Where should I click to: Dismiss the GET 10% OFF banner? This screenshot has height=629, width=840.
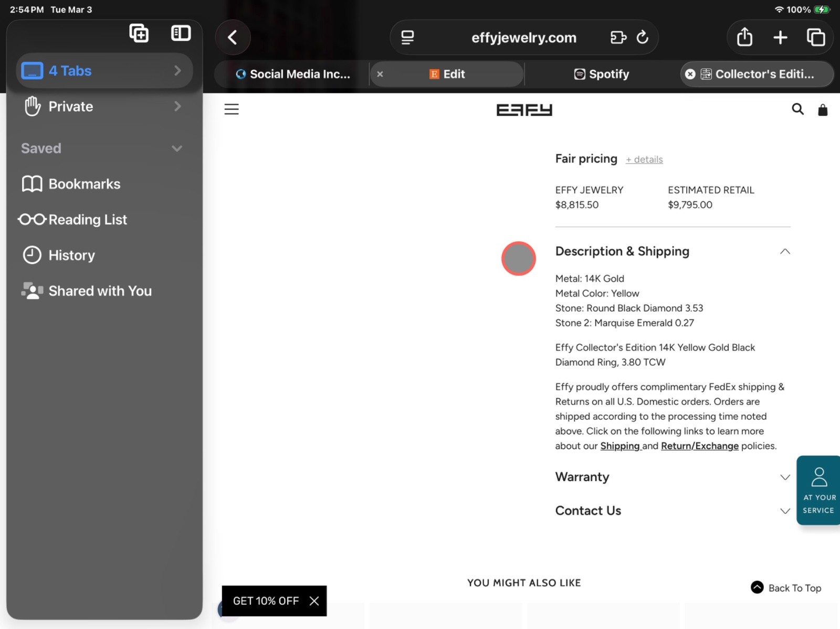314,601
